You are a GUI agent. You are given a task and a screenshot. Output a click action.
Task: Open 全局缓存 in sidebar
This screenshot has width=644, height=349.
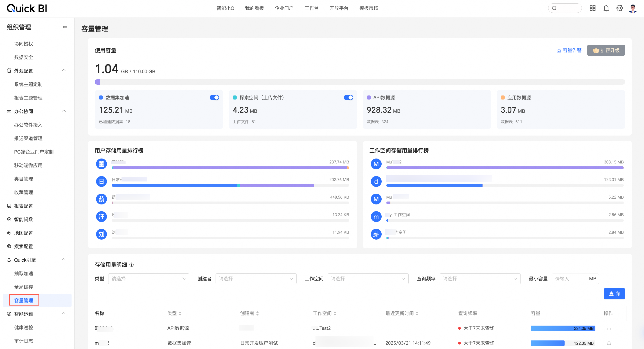[23, 287]
